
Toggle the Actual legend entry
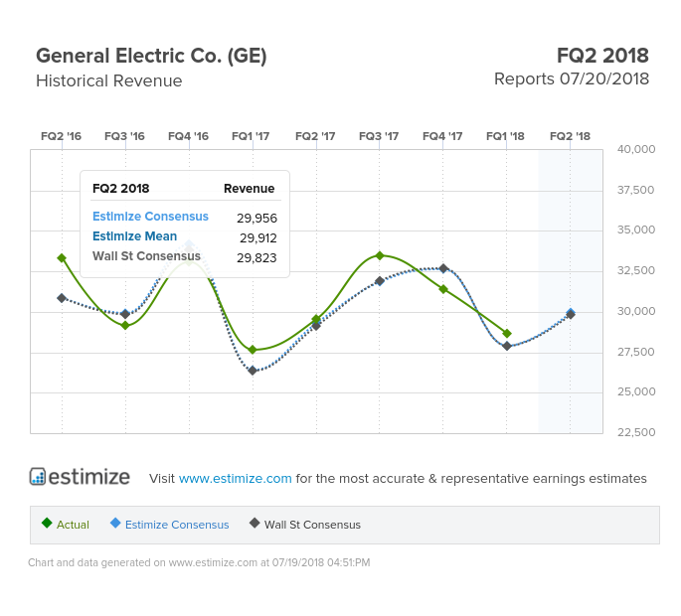coord(66,524)
